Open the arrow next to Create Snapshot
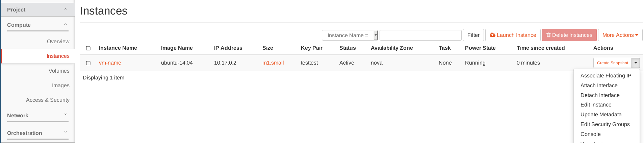 (x=636, y=63)
